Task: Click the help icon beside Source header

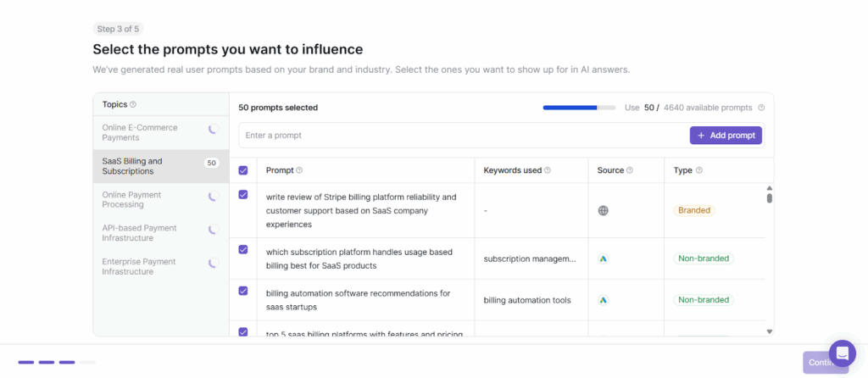Action: 630,170
